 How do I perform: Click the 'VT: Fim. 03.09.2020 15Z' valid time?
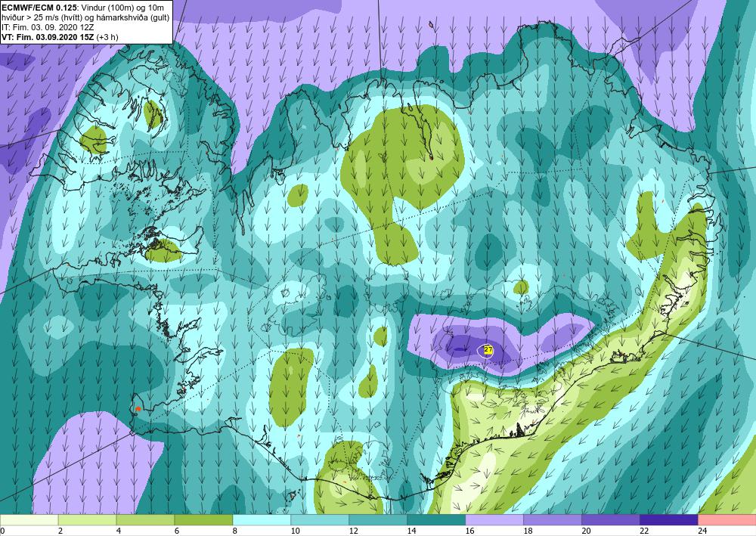click(48, 37)
